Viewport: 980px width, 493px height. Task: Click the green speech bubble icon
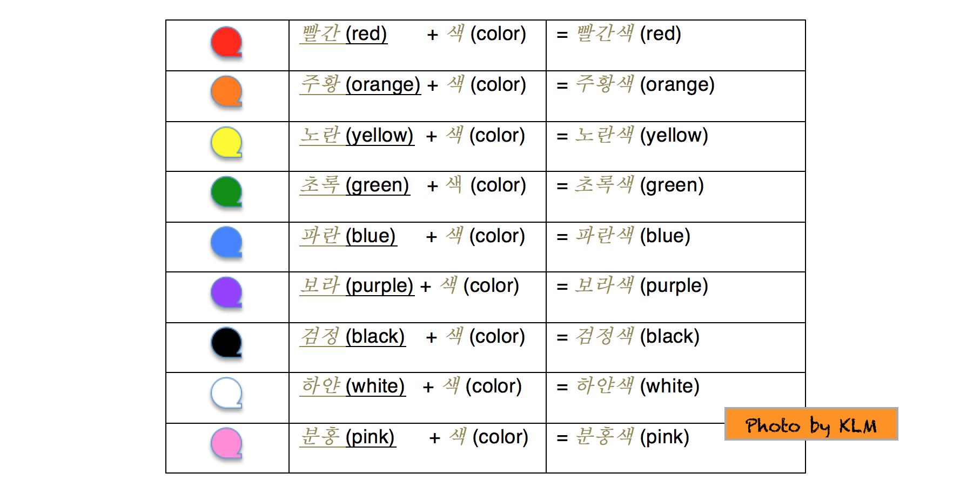[226, 192]
